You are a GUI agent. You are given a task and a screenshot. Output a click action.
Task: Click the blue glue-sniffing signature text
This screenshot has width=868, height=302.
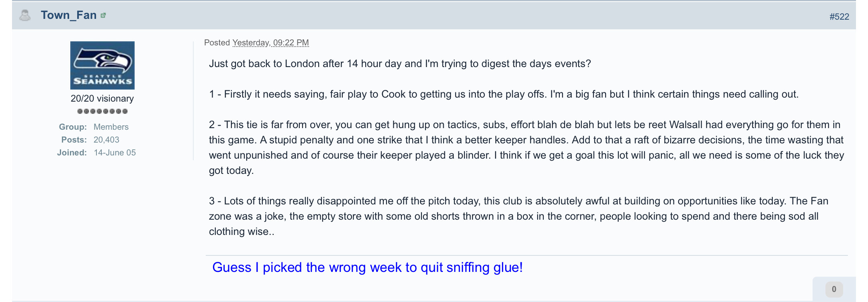click(367, 267)
